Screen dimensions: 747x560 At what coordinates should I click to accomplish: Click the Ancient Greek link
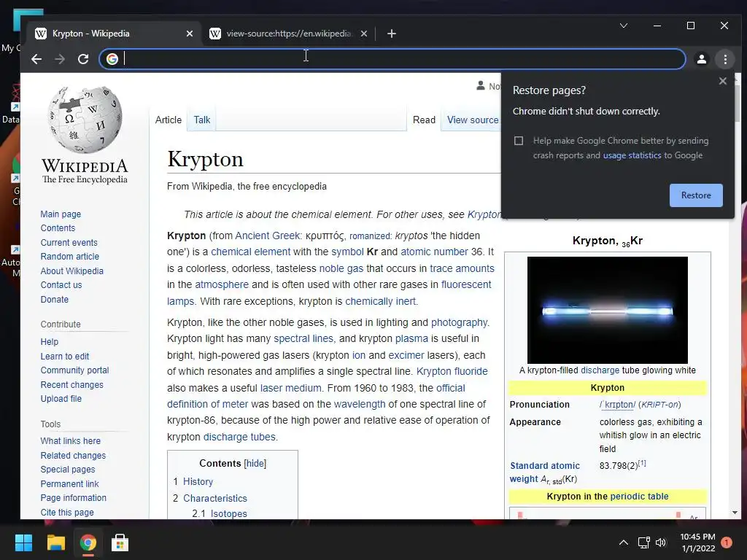(x=267, y=236)
